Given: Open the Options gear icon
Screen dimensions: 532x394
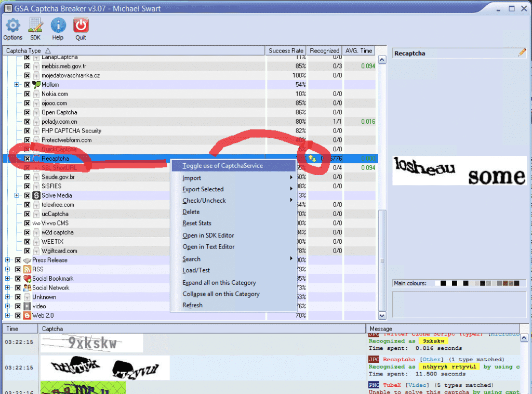Looking at the screenshot, I should pos(13,25).
